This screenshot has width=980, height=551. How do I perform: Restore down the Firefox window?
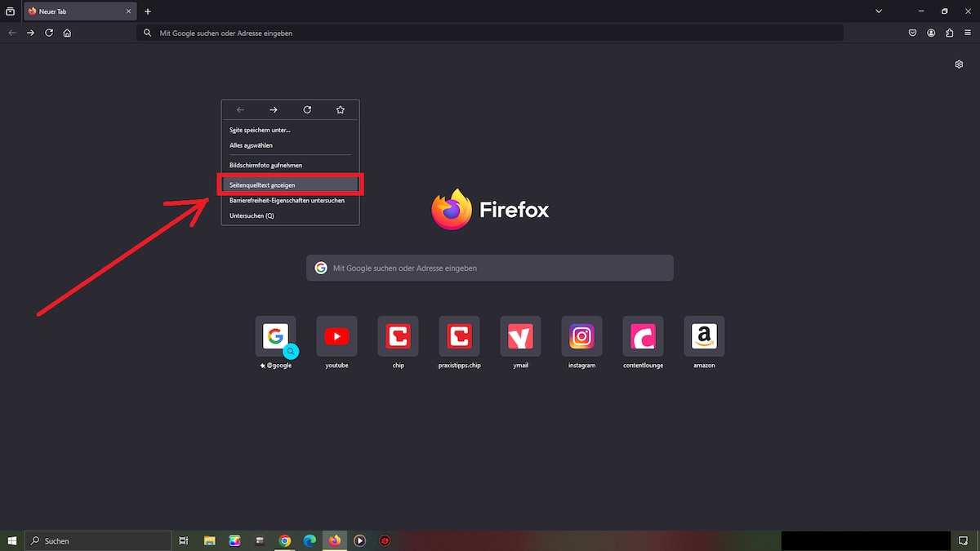[944, 11]
